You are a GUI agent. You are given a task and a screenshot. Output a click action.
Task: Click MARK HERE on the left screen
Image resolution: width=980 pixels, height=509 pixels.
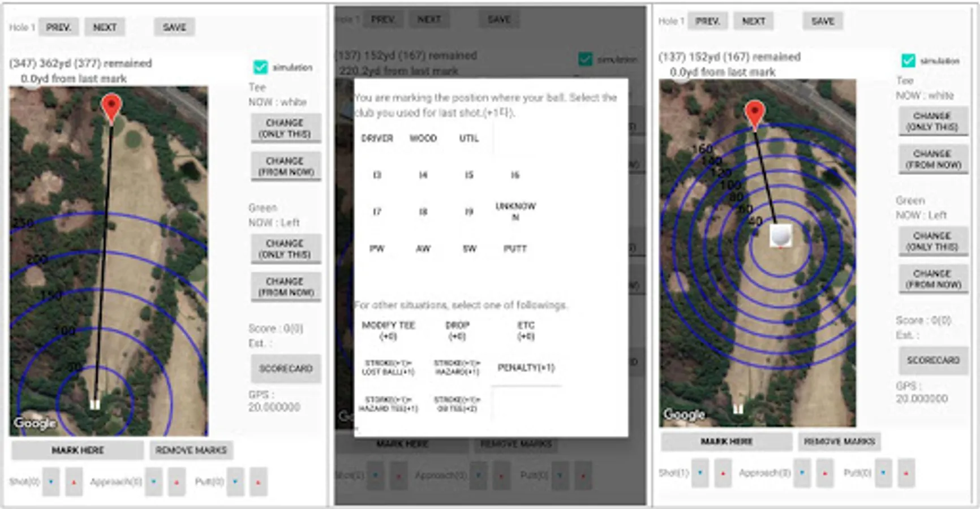[78, 450]
